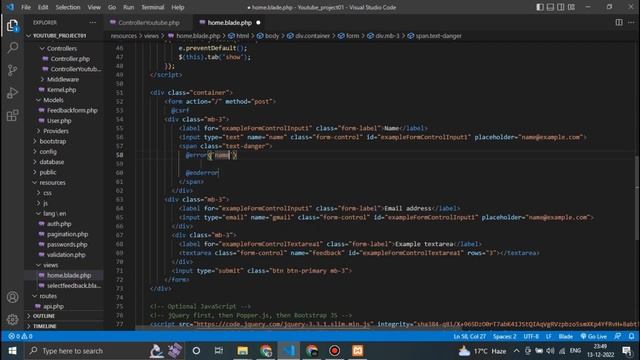Image resolution: width=640 pixels, height=360 pixels.
Task: Expand the config folder
Action: pos(48,151)
